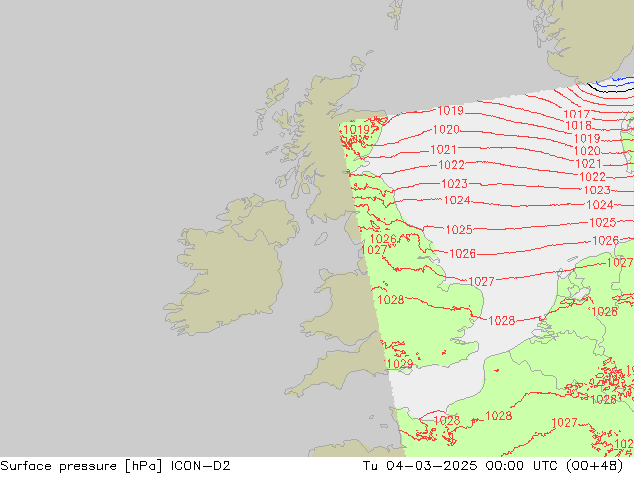Viewport: 634px width, 490px height.
Task: Click the 1027 label over northern France
Action: (x=564, y=423)
